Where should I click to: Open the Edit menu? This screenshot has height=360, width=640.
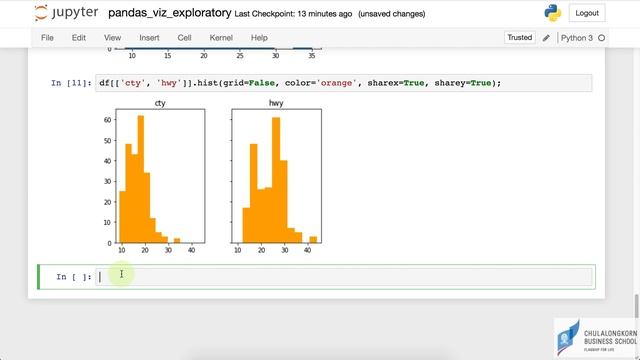(79, 38)
